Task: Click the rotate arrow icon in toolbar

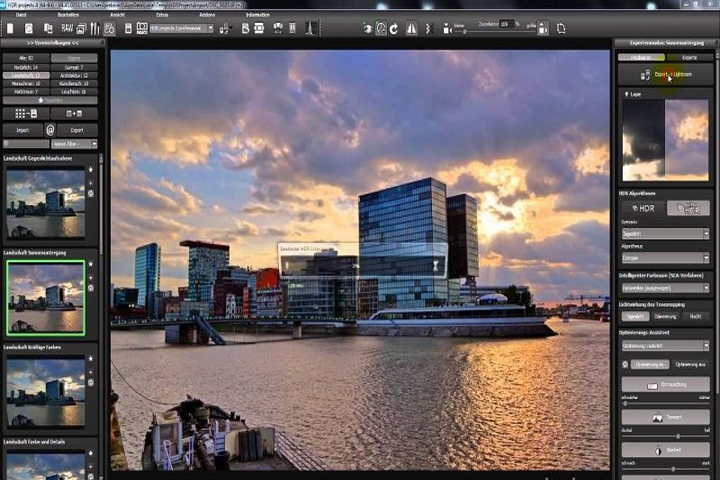Action: pyautogui.click(x=394, y=28)
